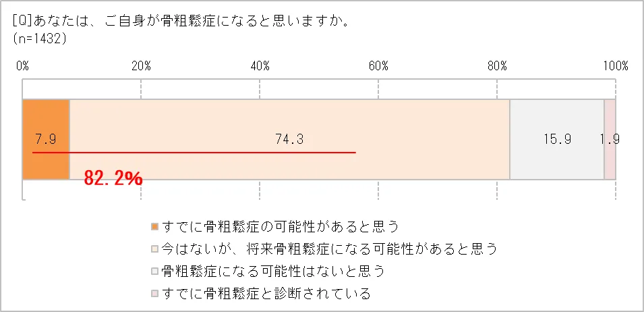Select legend text すでに骨粗鬆症と診断されている
Screen dimensions: 644x312
click(x=266, y=294)
